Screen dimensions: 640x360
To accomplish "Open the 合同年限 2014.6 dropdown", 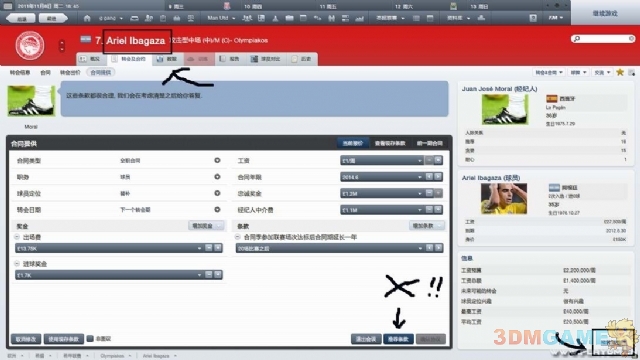I will [x=381, y=177].
